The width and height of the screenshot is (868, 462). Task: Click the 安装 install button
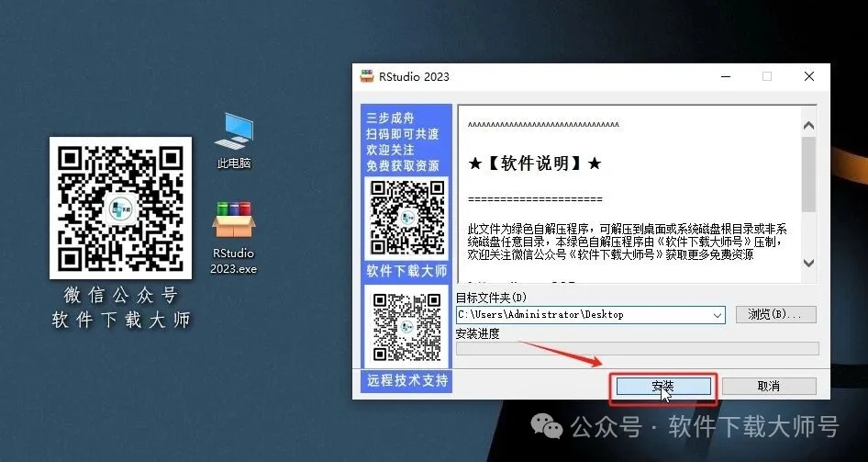click(663, 386)
